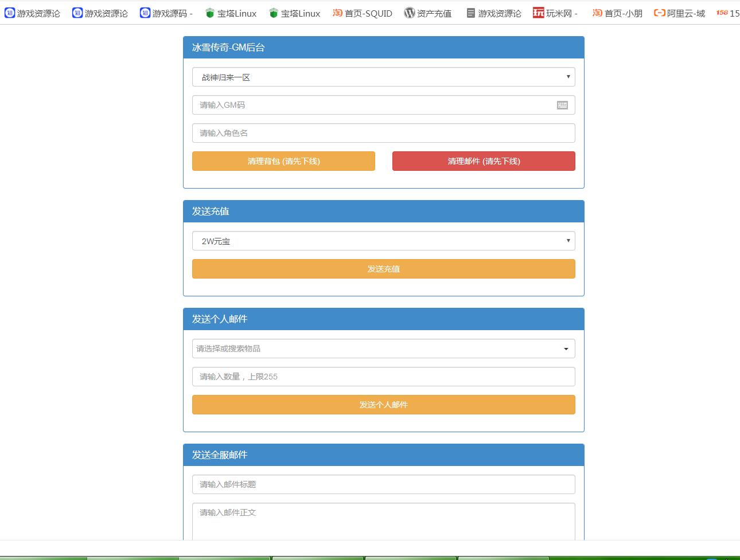Open the 玩米网 bookmark
The image size is (740, 560).
[555, 13]
